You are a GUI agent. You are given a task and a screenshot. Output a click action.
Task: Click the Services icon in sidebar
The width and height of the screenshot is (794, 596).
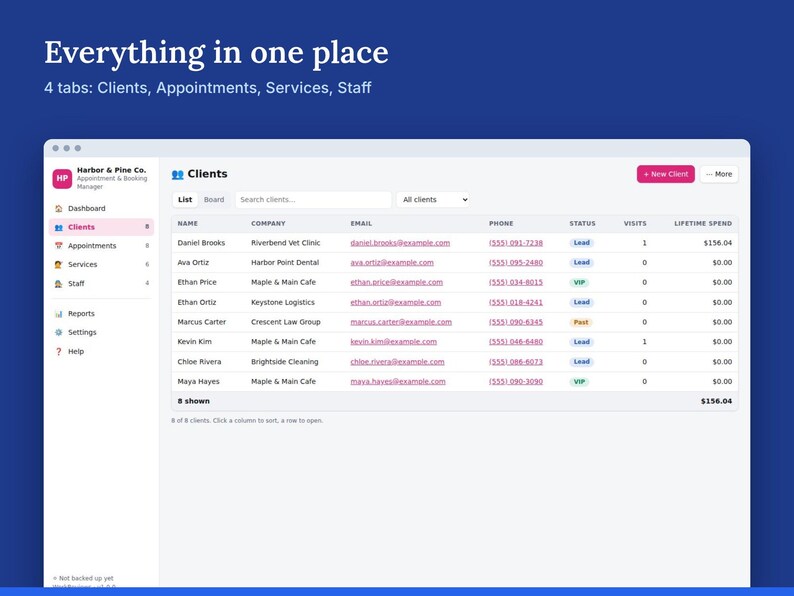(59, 264)
